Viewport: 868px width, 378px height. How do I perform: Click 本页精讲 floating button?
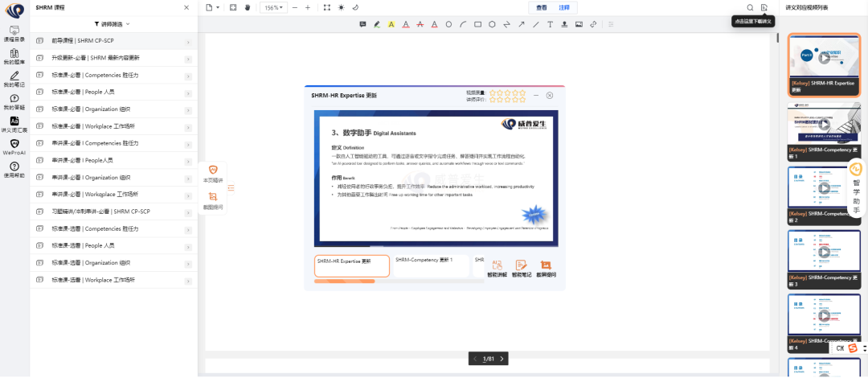[x=212, y=174]
